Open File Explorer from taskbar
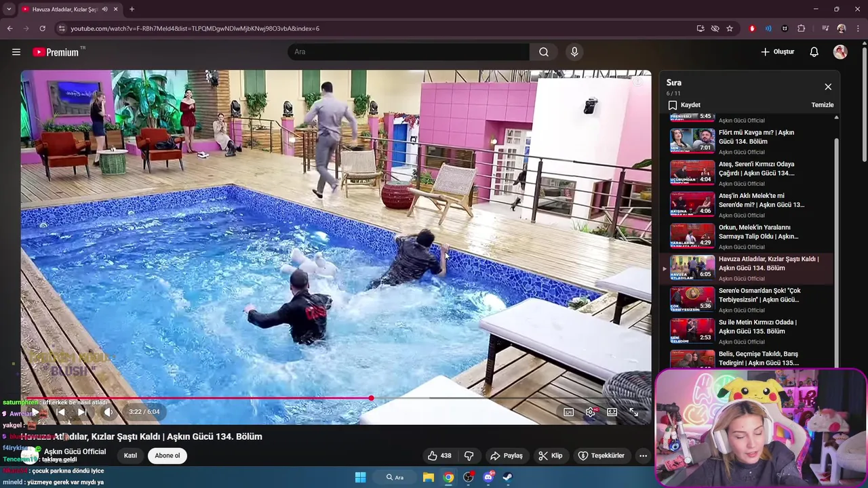868x488 pixels. 429,477
